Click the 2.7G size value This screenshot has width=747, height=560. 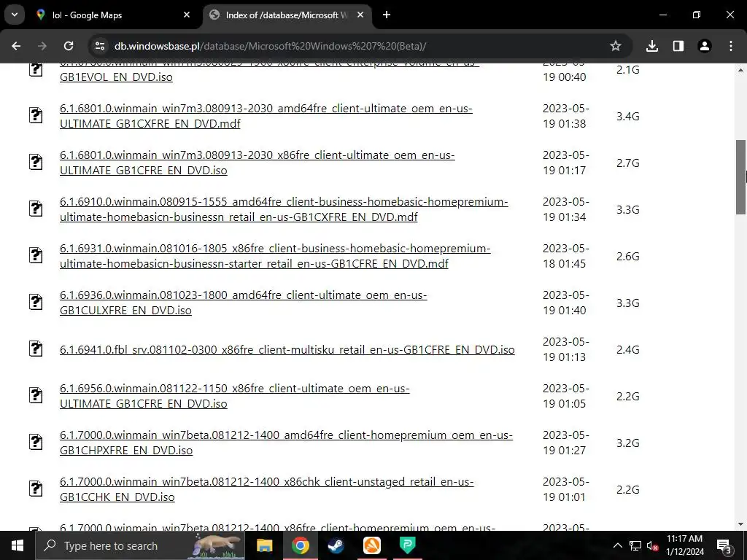coord(628,163)
